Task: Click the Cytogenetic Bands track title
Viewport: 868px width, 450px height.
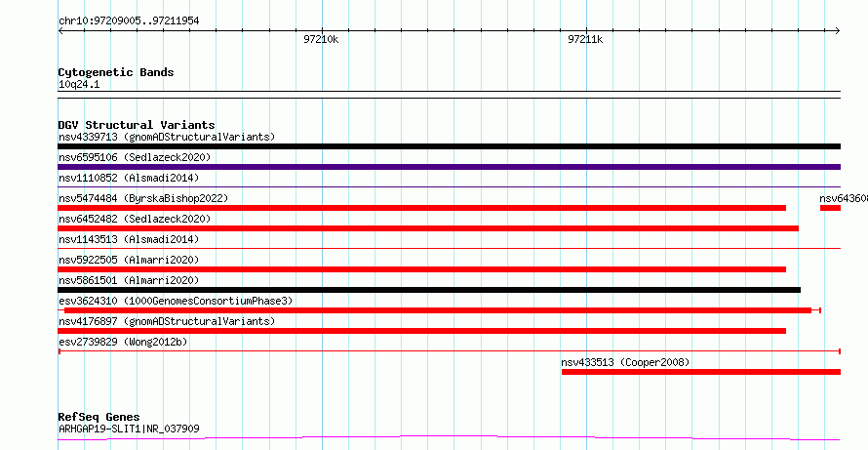Action: click(x=116, y=72)
